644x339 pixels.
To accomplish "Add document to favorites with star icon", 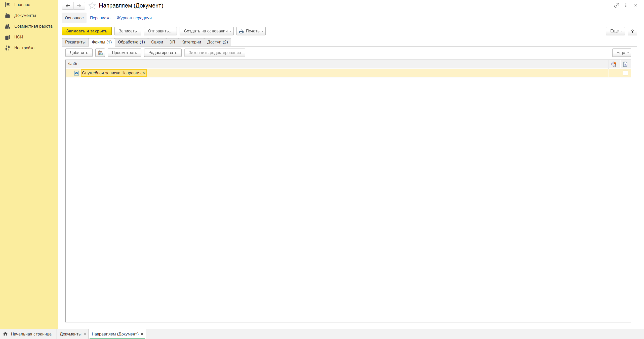I will 92,6.
